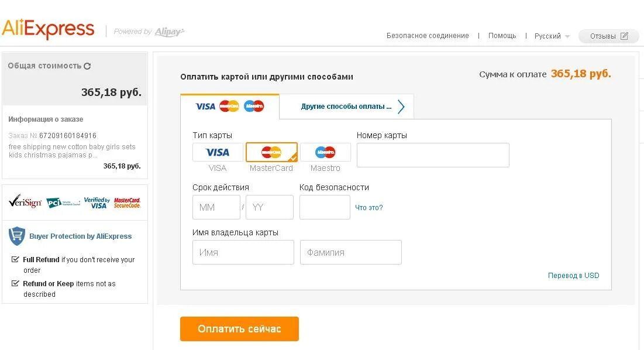Click the PCI security standard badge
Image resolution: width=644 pixels, height=350 pixels.
62,203
